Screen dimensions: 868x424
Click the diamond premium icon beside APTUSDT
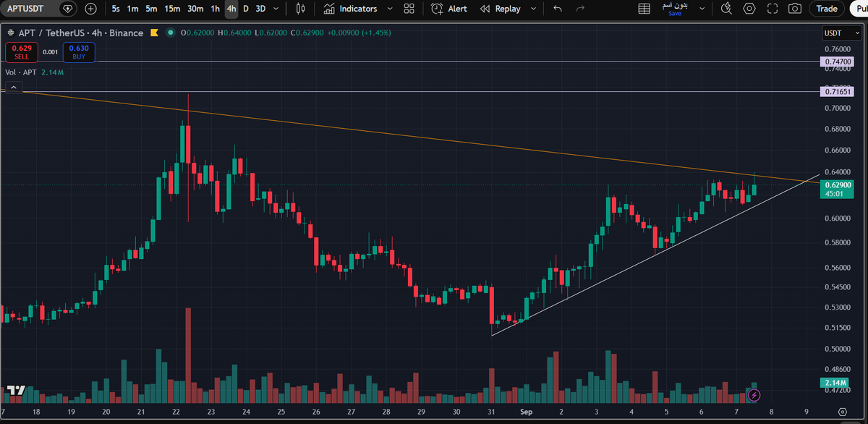pos(67,9)
